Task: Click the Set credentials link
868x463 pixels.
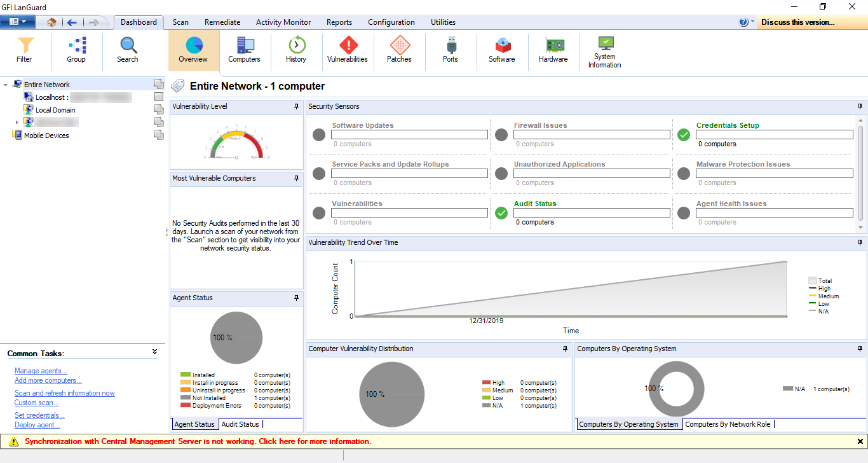Action: pos(39,415)
